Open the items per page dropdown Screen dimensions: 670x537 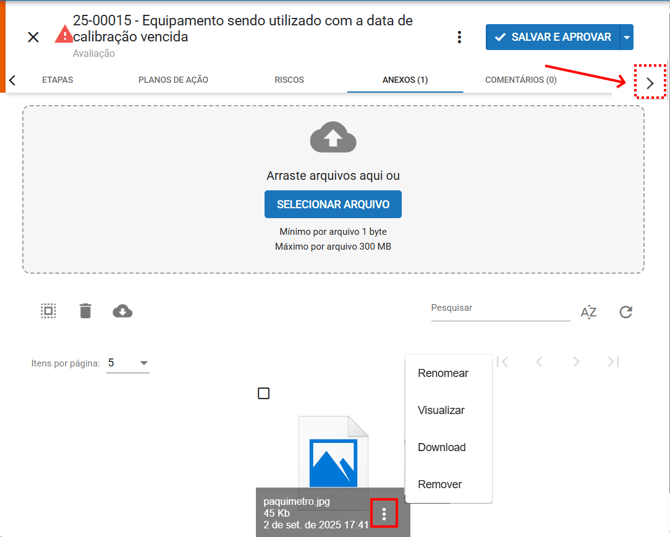[x=128, y=363]
